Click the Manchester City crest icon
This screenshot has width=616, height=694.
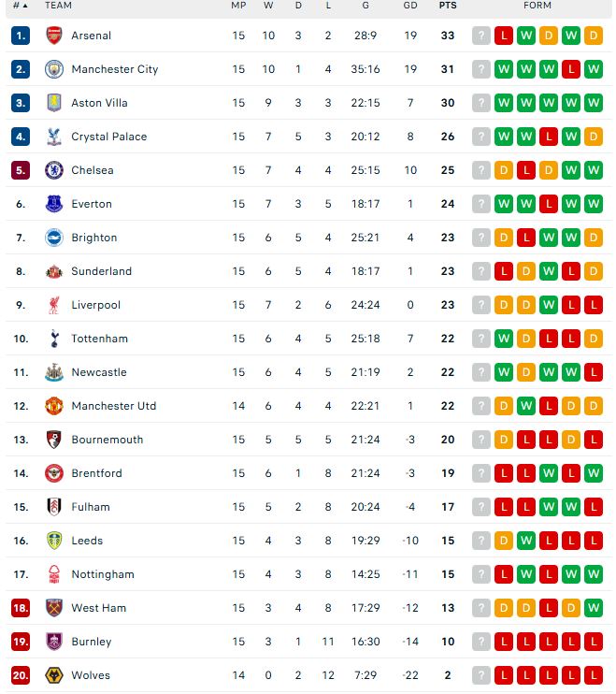point(53,69)
